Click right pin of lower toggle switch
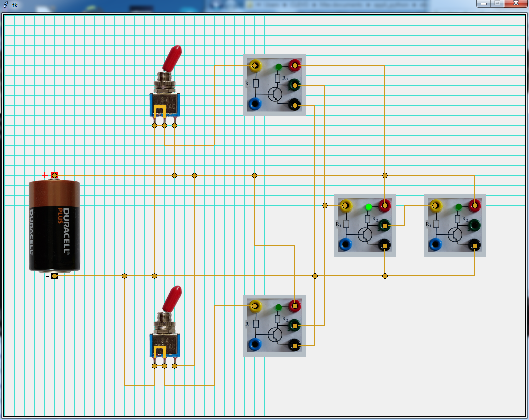 174,366
